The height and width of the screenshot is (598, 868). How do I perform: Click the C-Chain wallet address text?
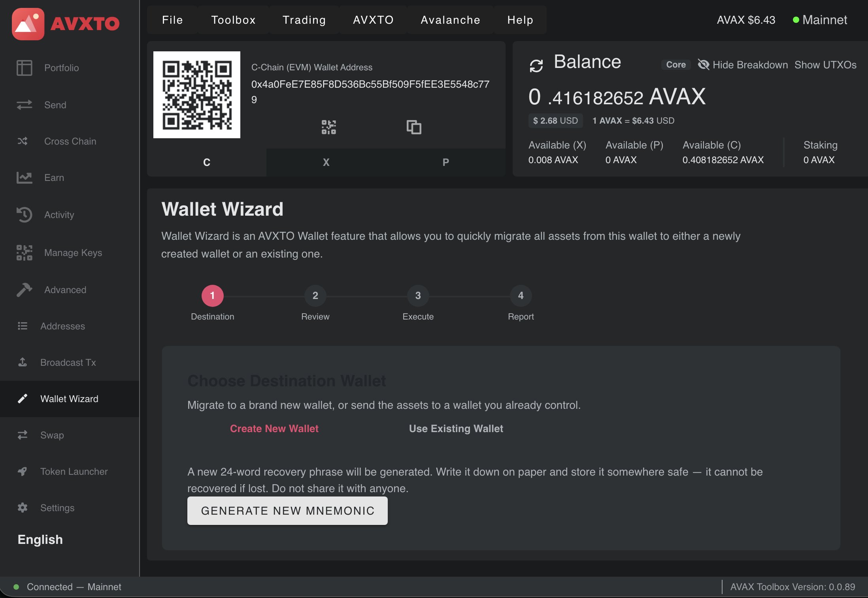tap(370, 92)
